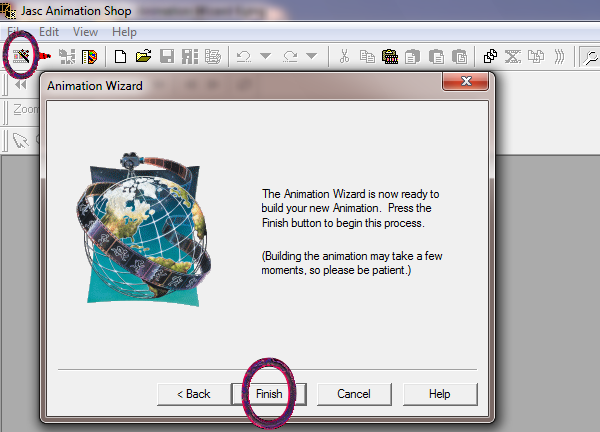Undo the last action

(244, 57)
